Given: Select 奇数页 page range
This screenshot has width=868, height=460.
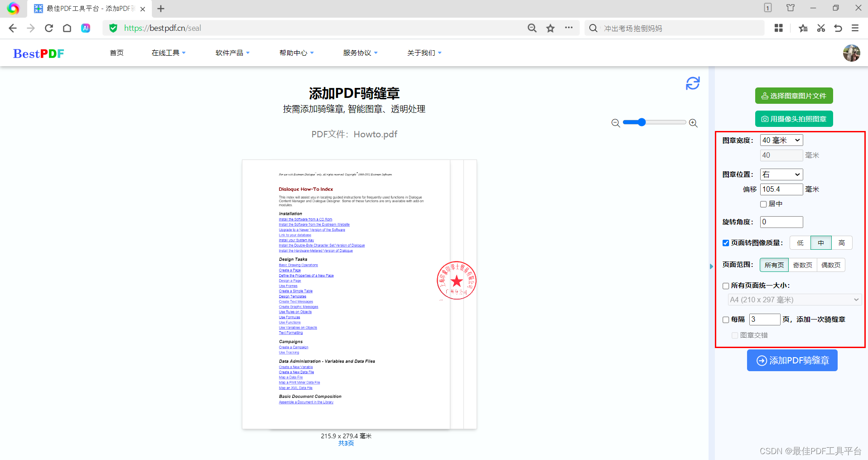Looking at the screenshot, I should pos(803,265).
